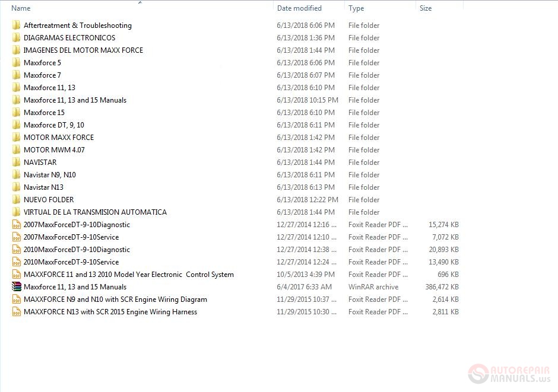Select file name '2010MaxxForceDT-9-10Service'
Viewport: 558px width, 392px height.
point(71,262)
